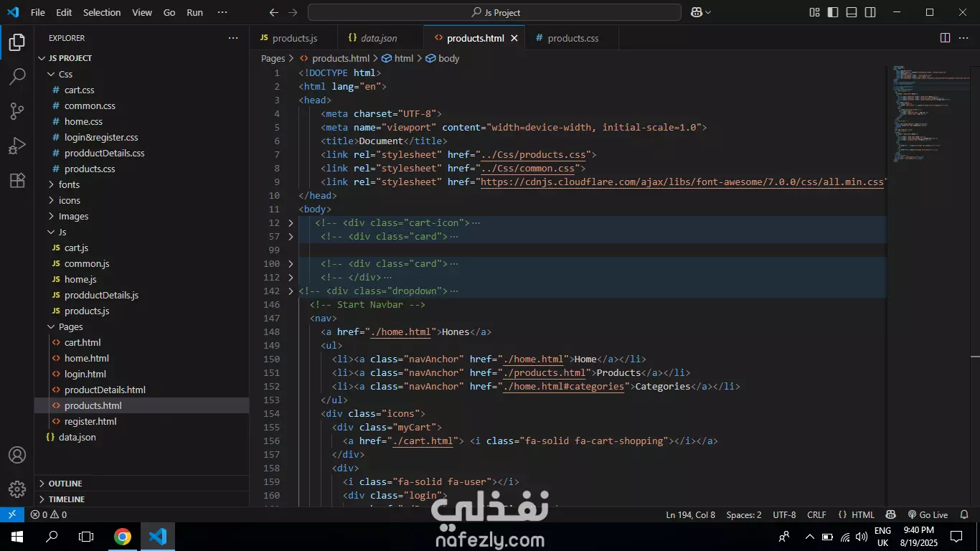Open the Extensions view

pos(17,180)
